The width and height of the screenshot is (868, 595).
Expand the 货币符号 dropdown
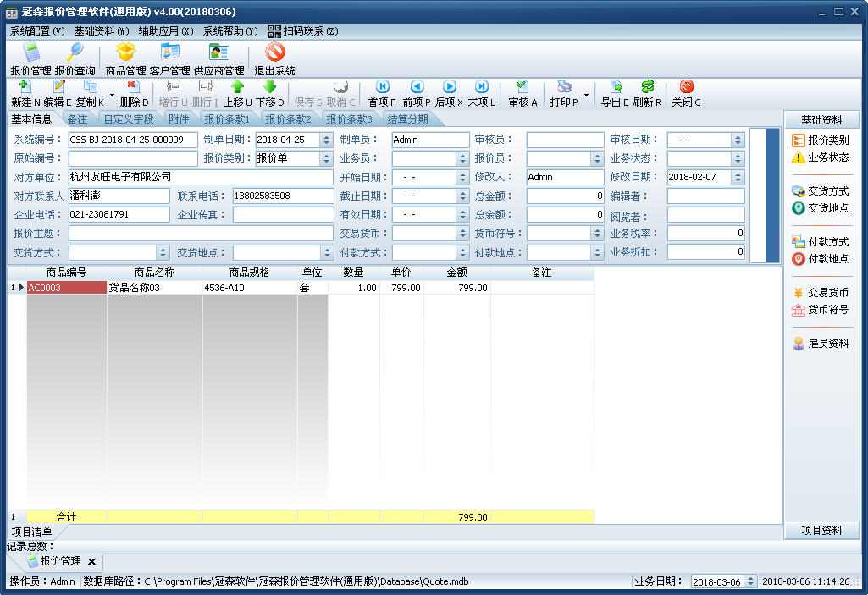597,234
